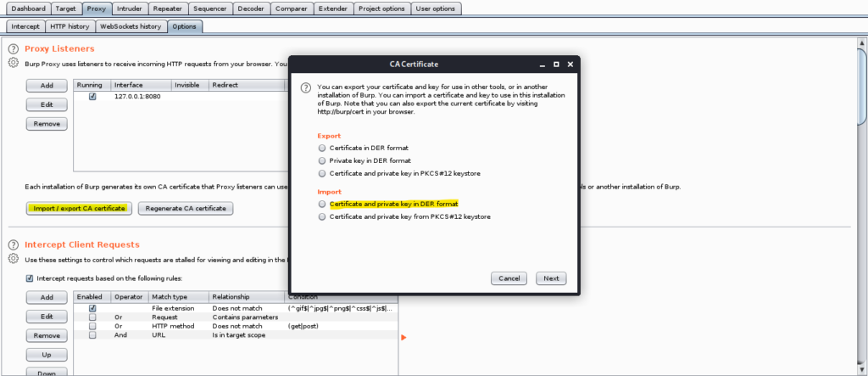Switch to the Intercept sub-tab

[x=25, y=26]
